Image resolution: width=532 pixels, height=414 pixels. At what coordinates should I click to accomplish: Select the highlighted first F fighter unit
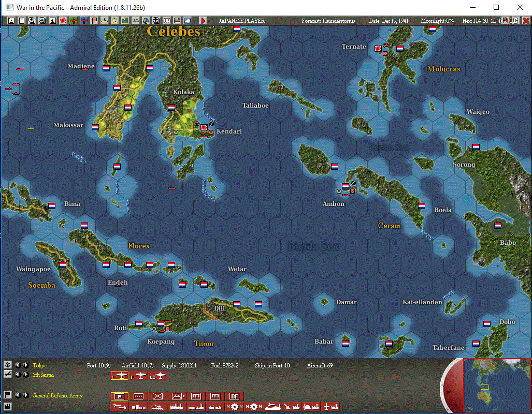point(120,376)
